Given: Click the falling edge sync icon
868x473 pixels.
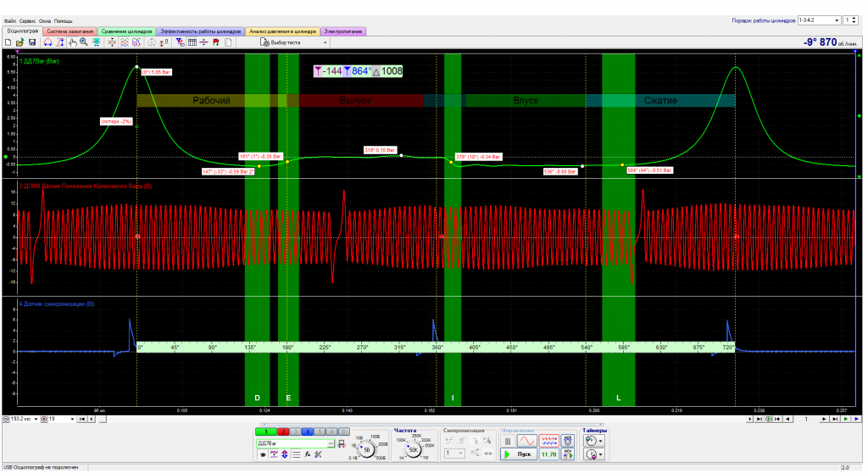Looking at the screenshot, I should [475, 440].
